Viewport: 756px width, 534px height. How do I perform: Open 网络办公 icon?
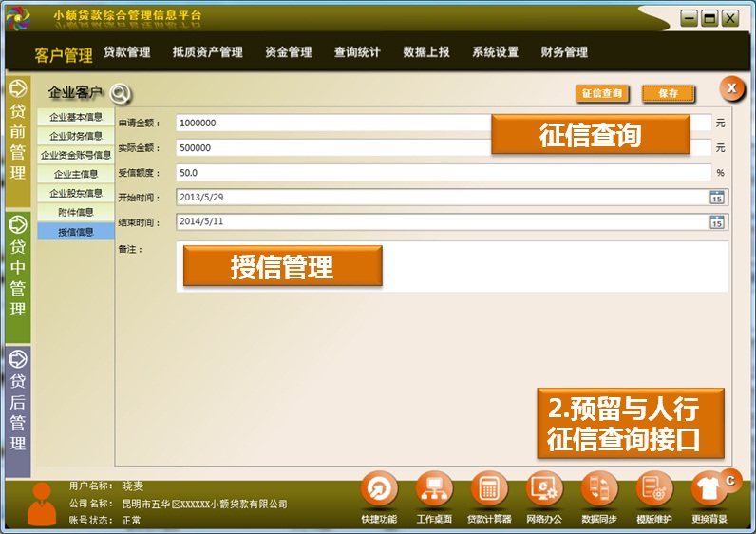[544, 491]
